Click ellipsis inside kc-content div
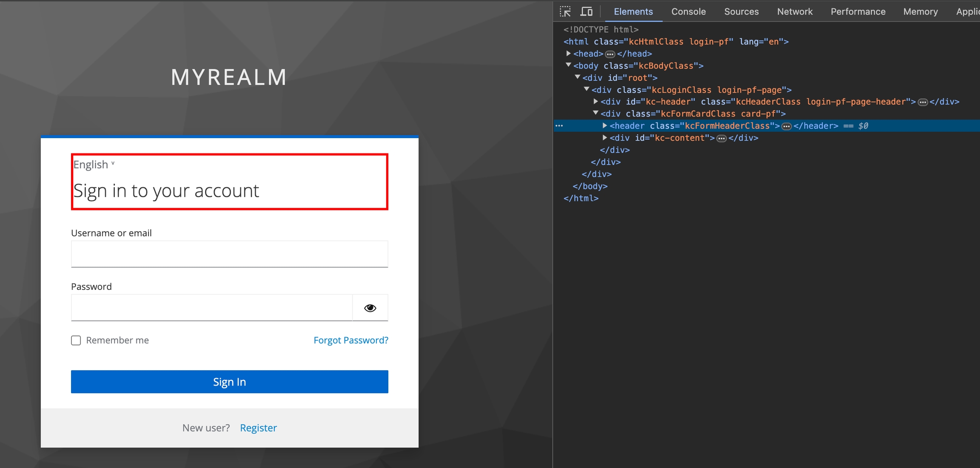 pos(721,138)
